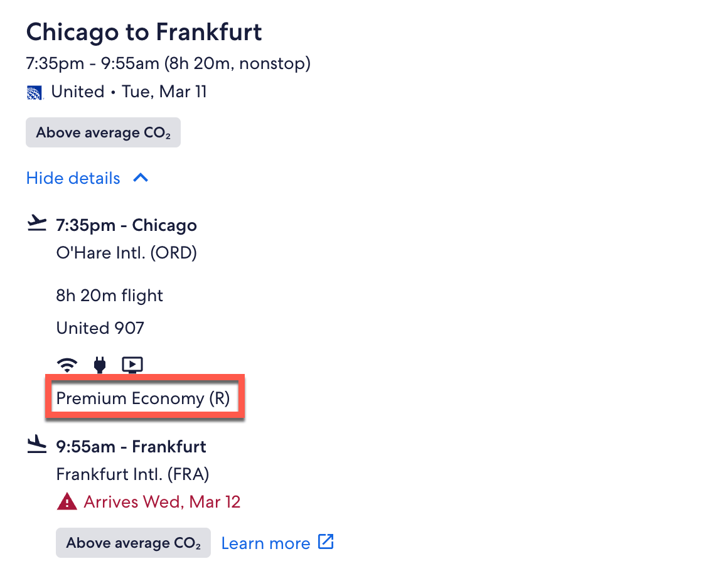Screen dimensions: 728x576
Task: Click the red warning triangle icon
Action: (x=67, y=502)
